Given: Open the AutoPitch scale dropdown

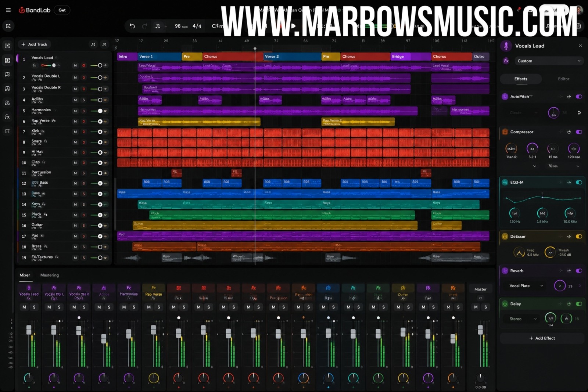Looking at the screenshot, I should (523, 113).
